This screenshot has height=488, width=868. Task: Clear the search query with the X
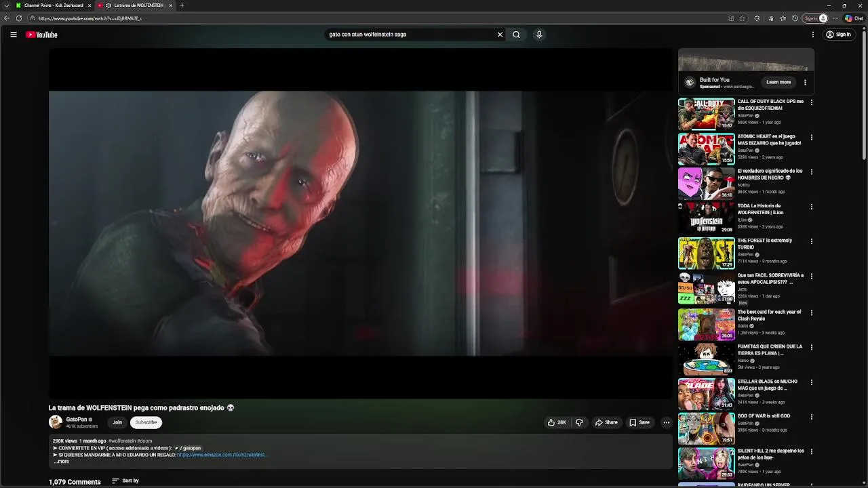click(x=500, y=35)
